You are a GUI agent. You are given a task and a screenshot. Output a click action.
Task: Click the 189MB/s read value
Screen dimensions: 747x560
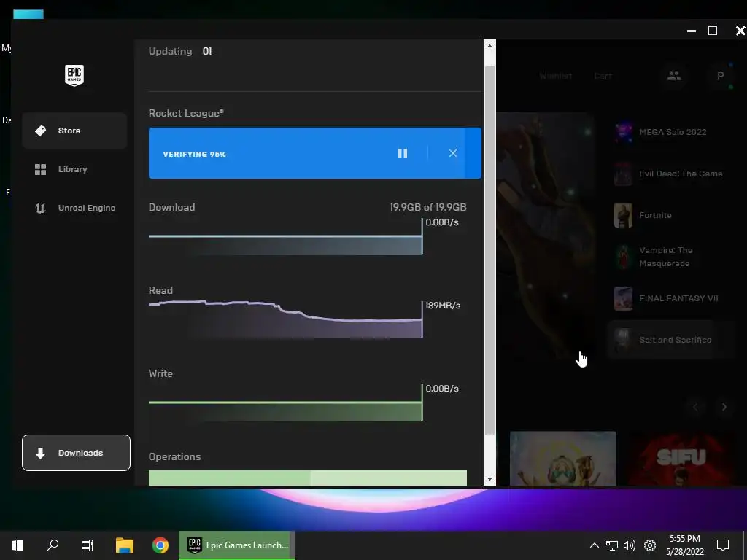[x=443, y=306]
